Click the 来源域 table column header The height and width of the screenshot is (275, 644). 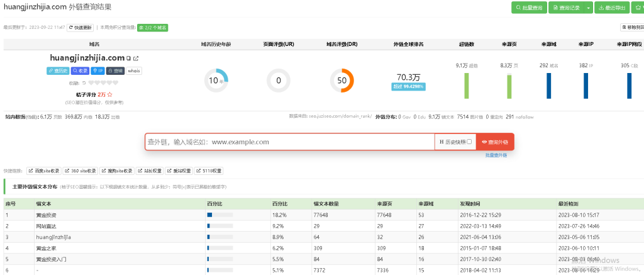point(426,204)
